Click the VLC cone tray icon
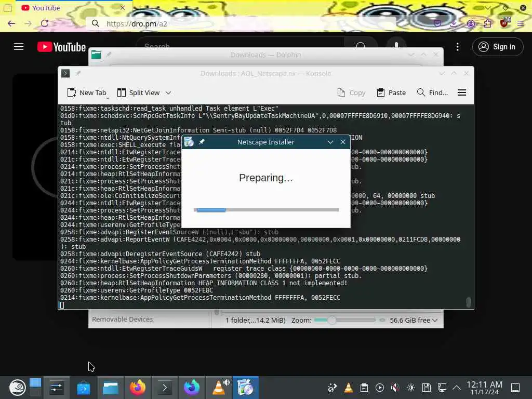The image size is (532, 399). [349, 388]
